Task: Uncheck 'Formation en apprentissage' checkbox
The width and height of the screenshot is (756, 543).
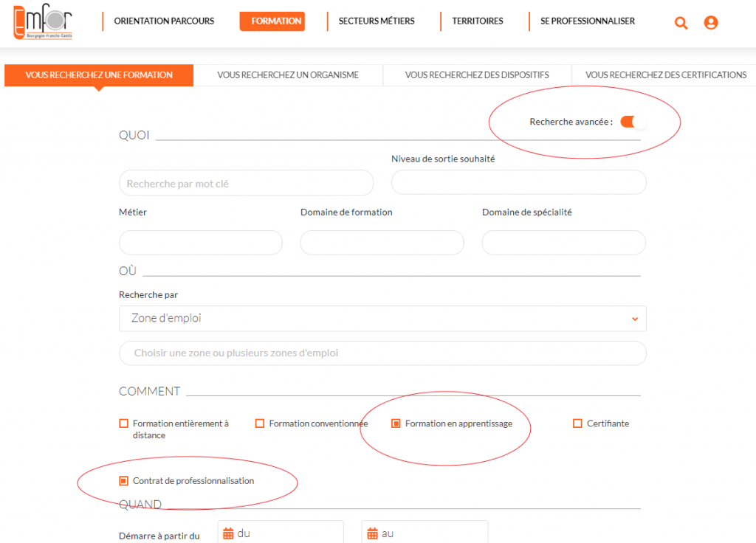Action: [396, 423]
